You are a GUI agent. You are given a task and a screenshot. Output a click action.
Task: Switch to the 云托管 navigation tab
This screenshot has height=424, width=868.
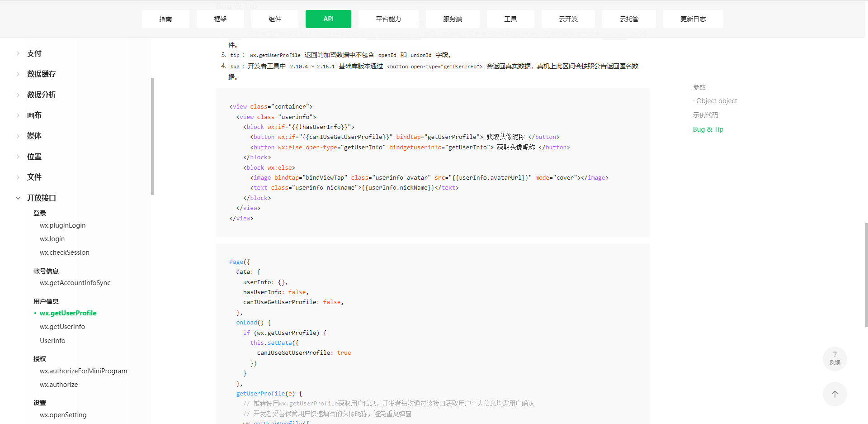coord(629,19)
